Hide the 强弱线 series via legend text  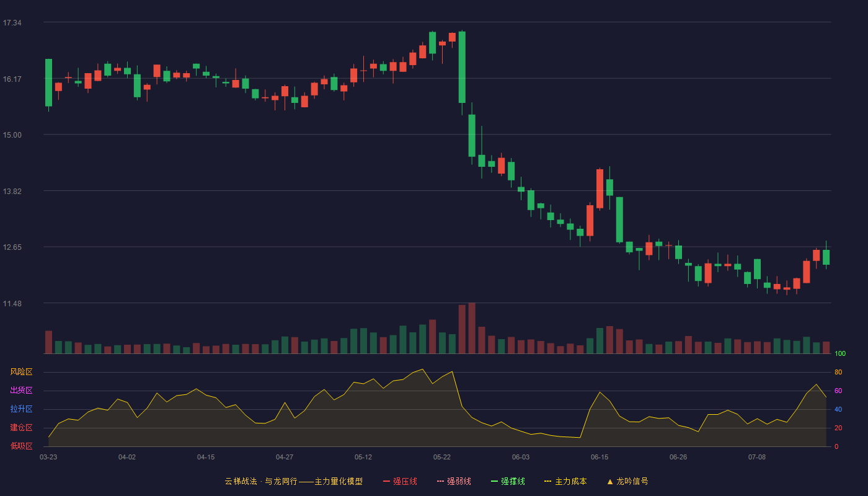coord(459,481)
